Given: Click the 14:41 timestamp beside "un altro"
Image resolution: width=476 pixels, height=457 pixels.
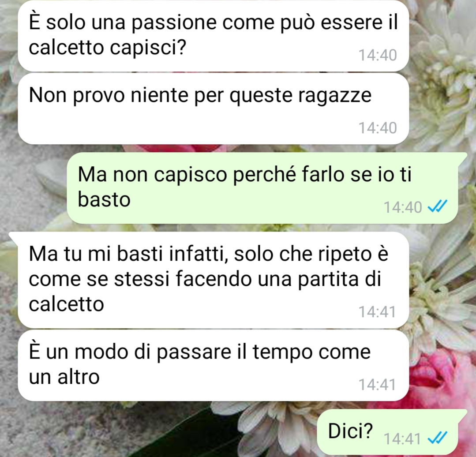Looking at the screenshot, I should tap(377, 385).
